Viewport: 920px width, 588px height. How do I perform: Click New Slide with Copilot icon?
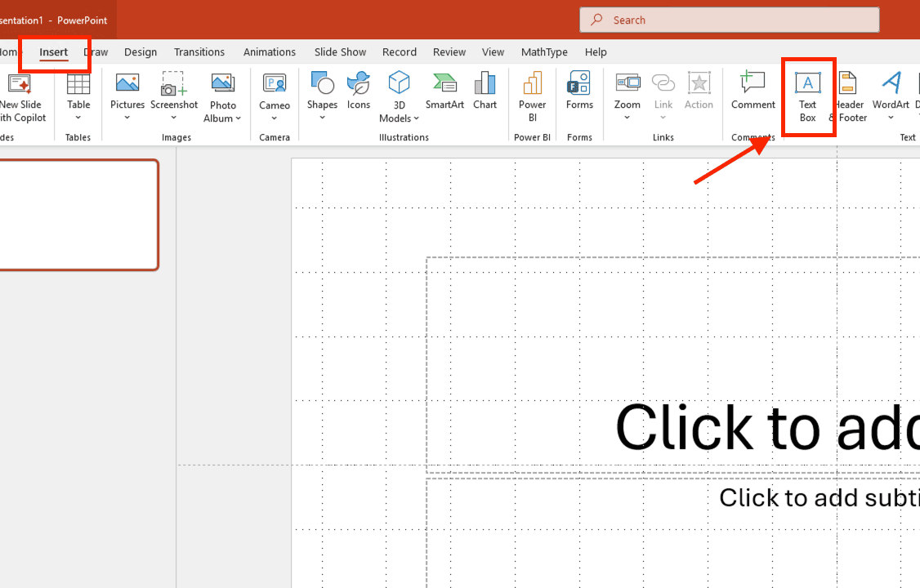click(x=20, y=84)
